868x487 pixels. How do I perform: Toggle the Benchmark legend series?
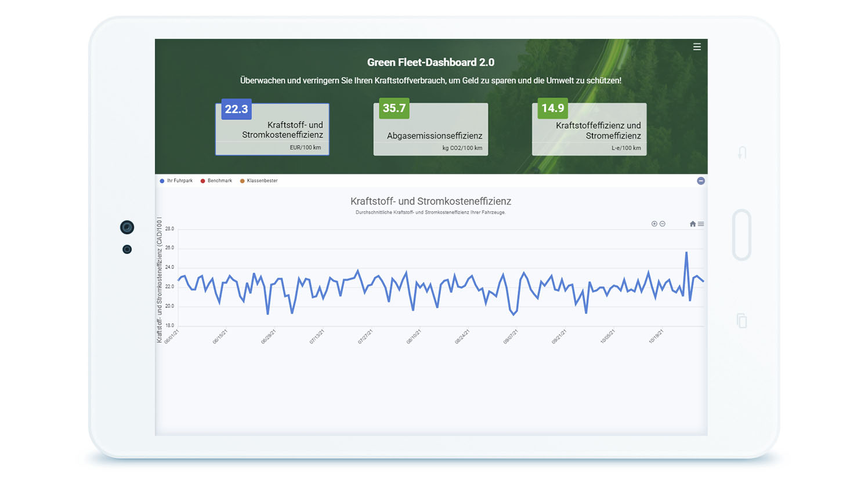[216, 181]
